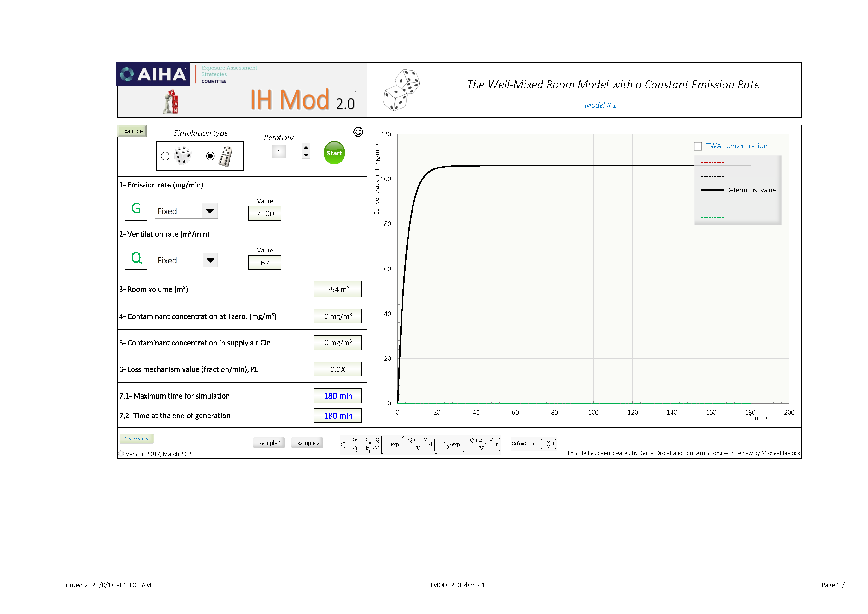Click the green G emission icon
The height and width of the screenshot is (614, 868).
(136, 208)
